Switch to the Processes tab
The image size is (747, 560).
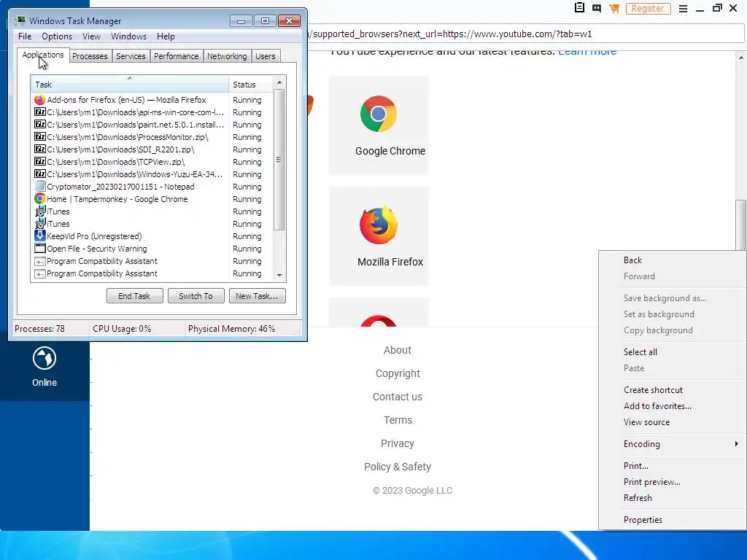point(90,56)
